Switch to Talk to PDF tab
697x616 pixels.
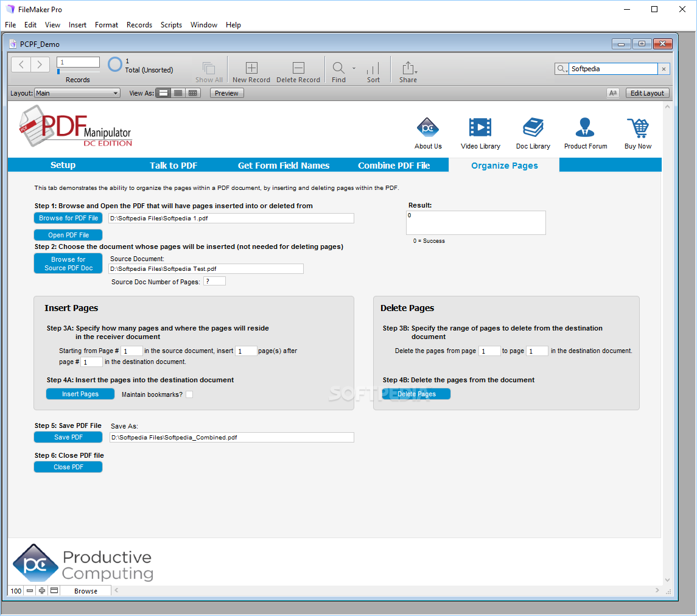[x=173, y=166]
